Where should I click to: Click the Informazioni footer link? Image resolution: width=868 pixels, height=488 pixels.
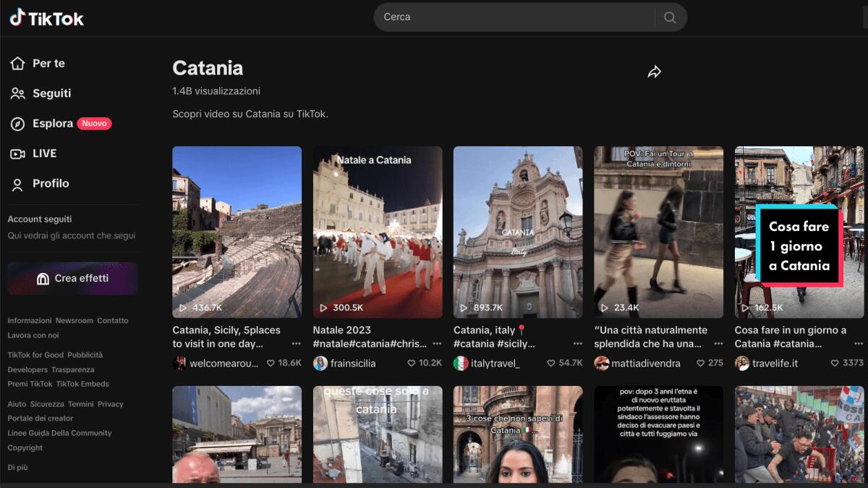point(30,321)
